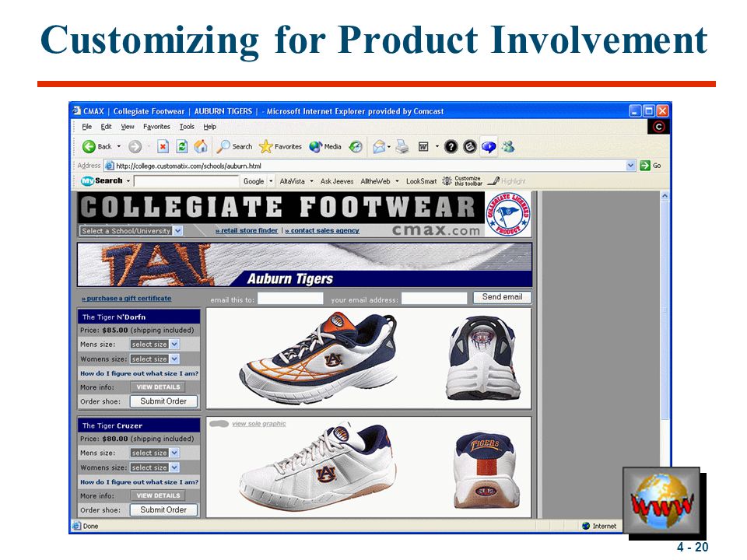Image resolution: width=747 pixels, height=560 pixels.
Task: Click the browser Back arrow icon
Action: tap(89, 147)
